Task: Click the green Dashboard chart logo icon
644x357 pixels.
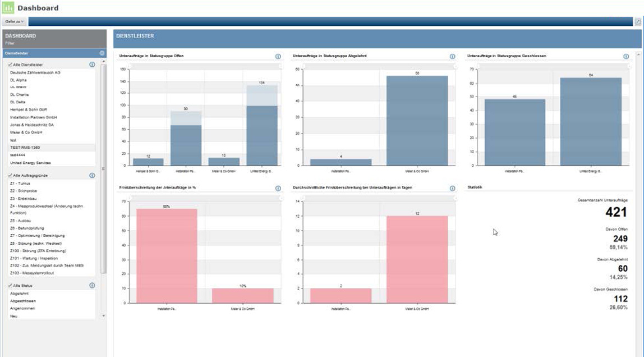Action: pyautogui.click(x=8, y=8)
